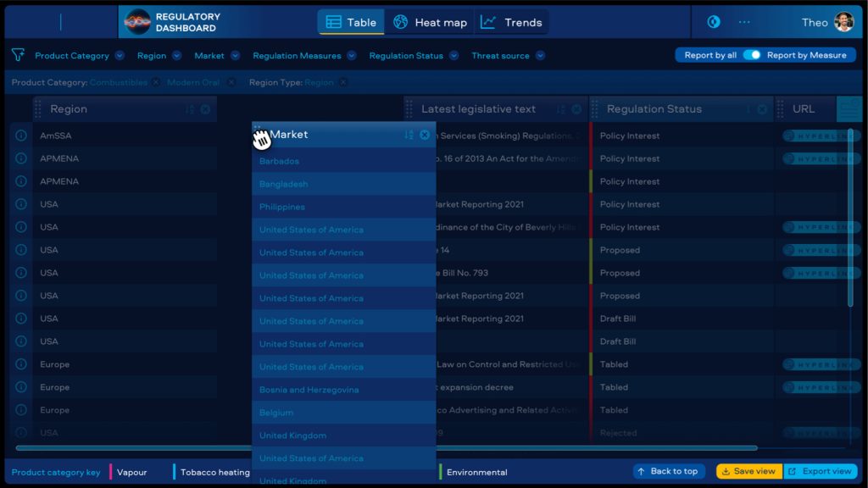Expand the Product Category filter dropdown
Image resolution: width=868 pixels, height=488 pixels.
[120, 55]
